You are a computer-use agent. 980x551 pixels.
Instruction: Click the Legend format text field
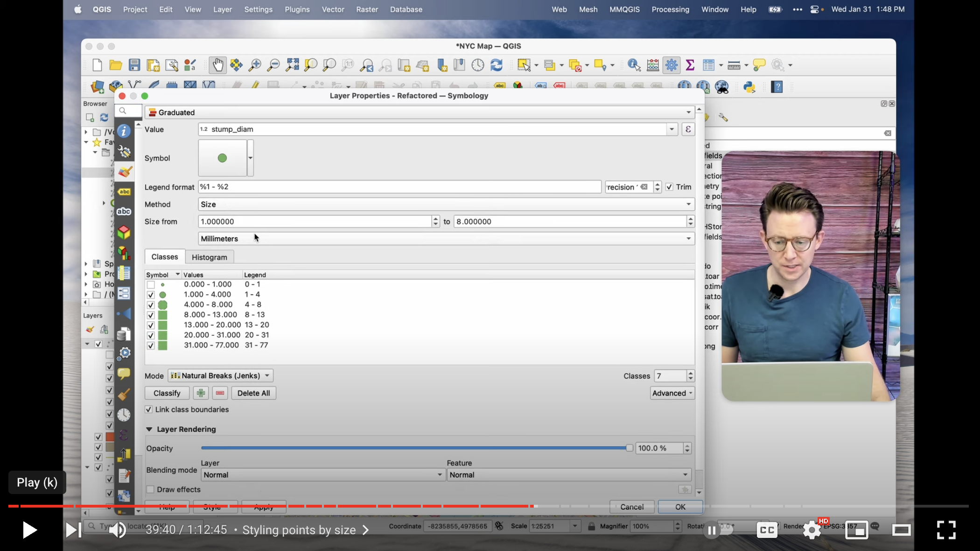(x=399, y=187)
